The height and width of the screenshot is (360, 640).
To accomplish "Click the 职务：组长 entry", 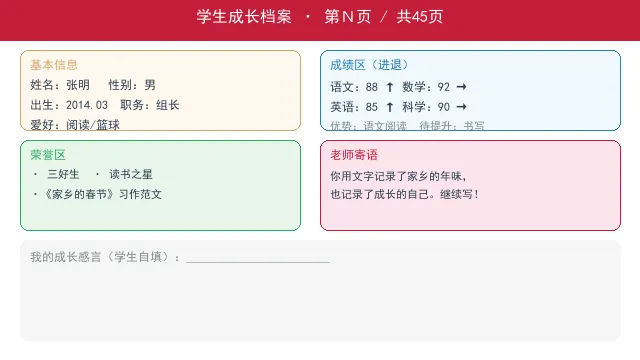I will coord(150,105).
